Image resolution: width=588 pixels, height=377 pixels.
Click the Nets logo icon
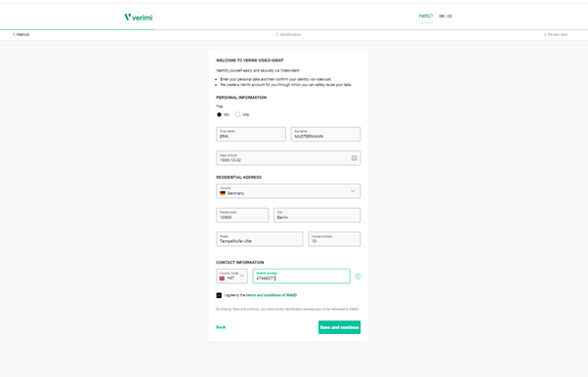[426, 17]
